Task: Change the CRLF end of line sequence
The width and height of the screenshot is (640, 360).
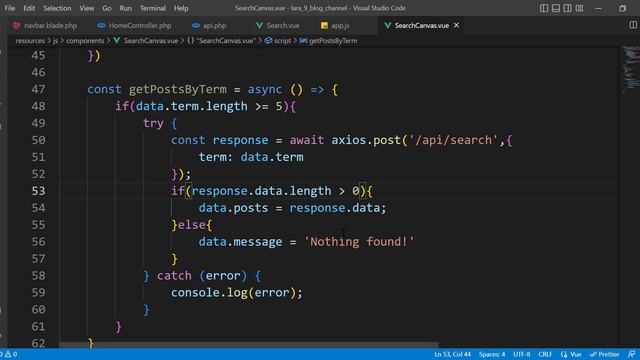Action: pos(545,354)
